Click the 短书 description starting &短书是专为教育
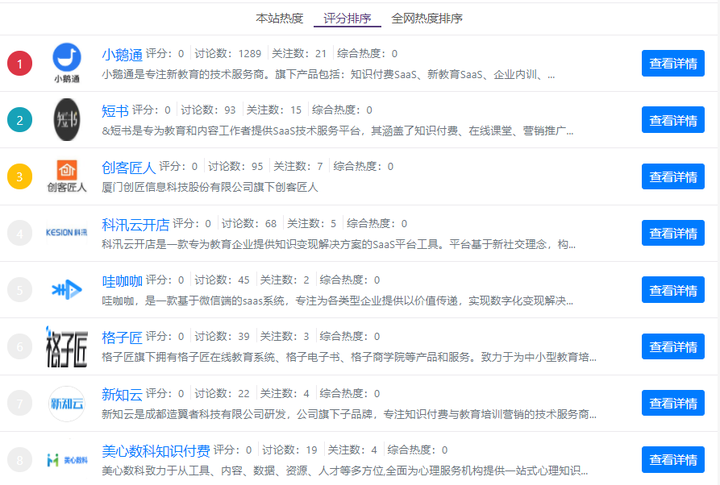 click(338, 131)
